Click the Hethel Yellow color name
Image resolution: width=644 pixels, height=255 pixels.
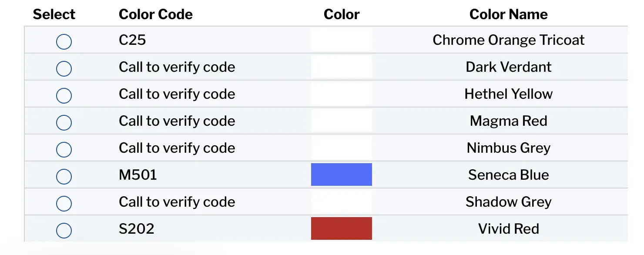(x=508, y=94)
